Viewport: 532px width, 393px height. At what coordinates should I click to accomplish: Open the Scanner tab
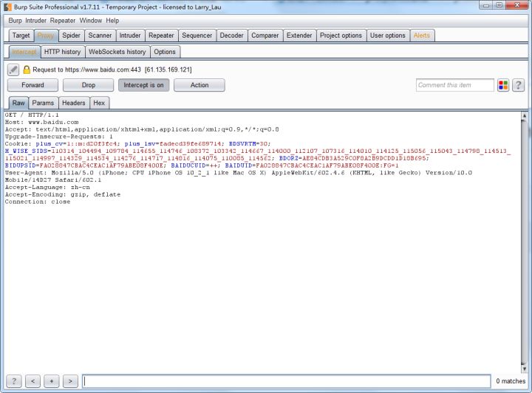(100, 35)
